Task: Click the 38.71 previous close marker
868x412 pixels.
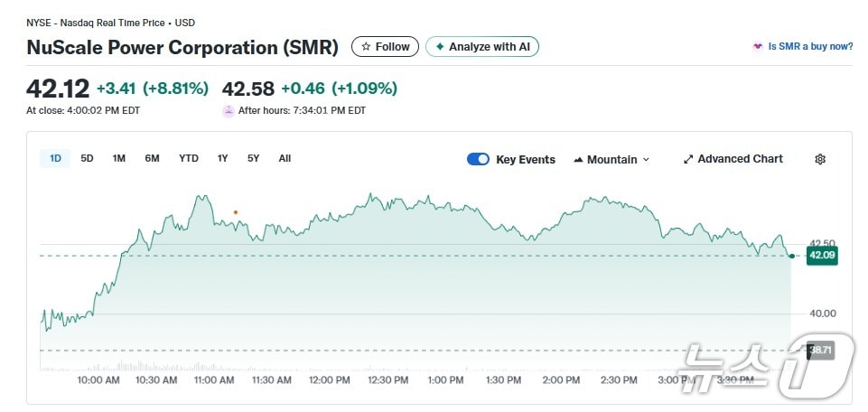Action: pos(820,350)
